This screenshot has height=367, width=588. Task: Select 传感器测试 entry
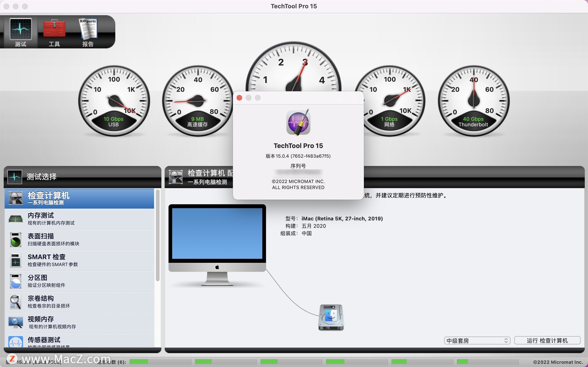[79, 341]
